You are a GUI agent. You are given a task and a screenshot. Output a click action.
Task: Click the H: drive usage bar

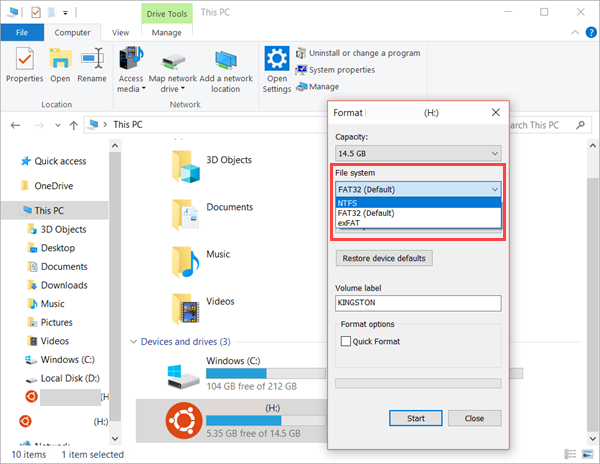[266, 420]
